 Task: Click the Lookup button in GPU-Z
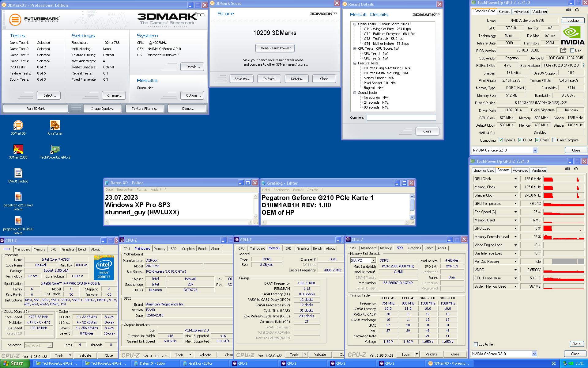click(x=573, y=21)
